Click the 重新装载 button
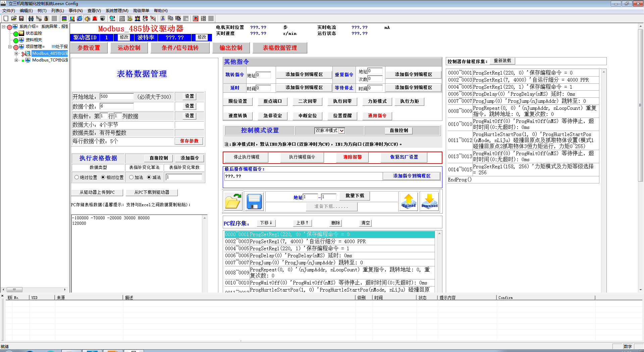 click(502, 61)
